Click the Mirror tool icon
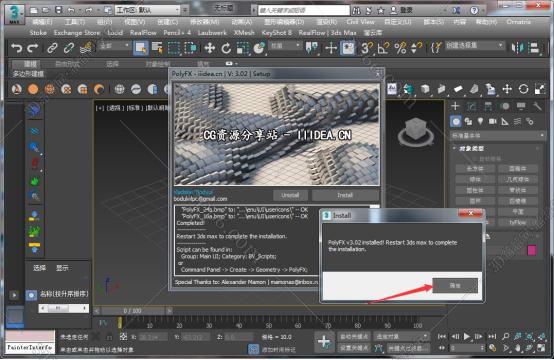 (518, 48)
